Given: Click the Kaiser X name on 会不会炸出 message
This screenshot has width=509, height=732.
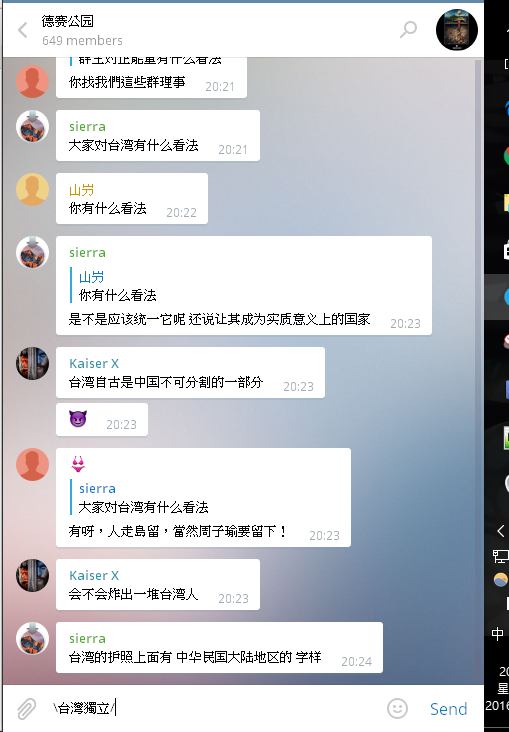Looking at the screenshot, I should tap(94, 575).
